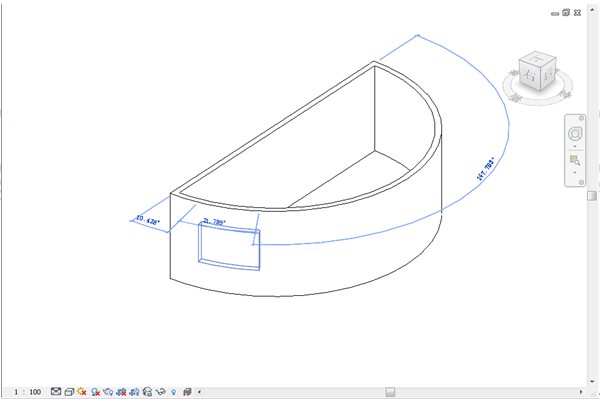This screenshot has height=399, width=600.
Task: Toggle the Shadows off icon
Action: tap(96, 392)
